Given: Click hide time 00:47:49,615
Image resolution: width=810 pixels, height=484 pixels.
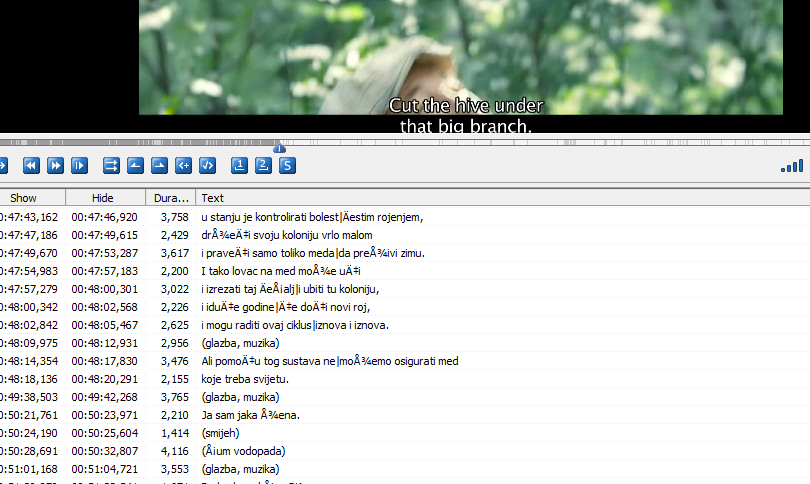Looking at the screenshot, I should pyautogui.click(x=105, y=236).
